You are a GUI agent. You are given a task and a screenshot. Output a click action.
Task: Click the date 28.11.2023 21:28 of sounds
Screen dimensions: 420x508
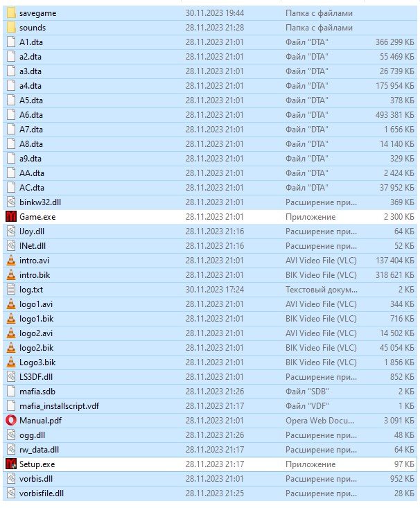[x=215, y=28]
